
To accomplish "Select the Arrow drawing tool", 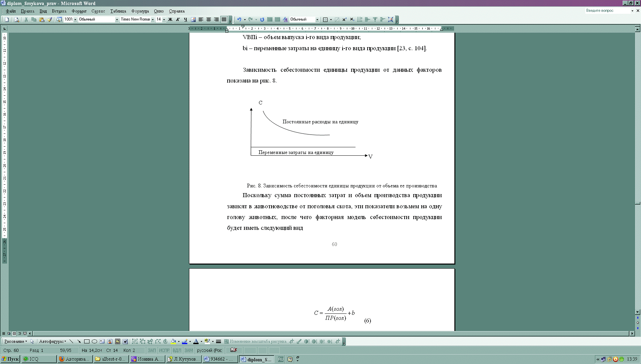I will (79, 341).
